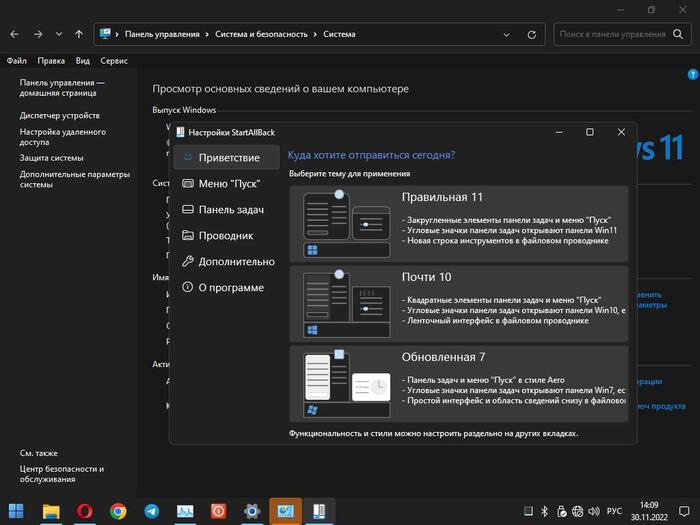Image resolution: width=700 pixels, height=525 pixels.
Task: Open the Файл menu
Action: click(17, 60)
